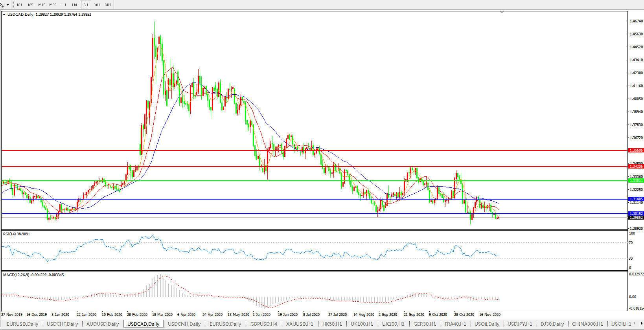This screenshot has height=330, width=644.
Task: Switch to the GBPUSD,H4 chart tab
Action: (x=264, y=324)
